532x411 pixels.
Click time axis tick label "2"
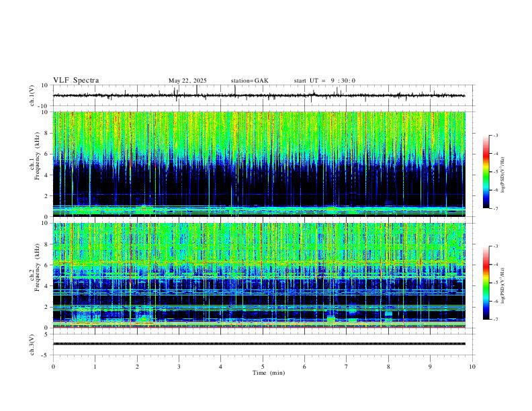[x=137, y=367]
